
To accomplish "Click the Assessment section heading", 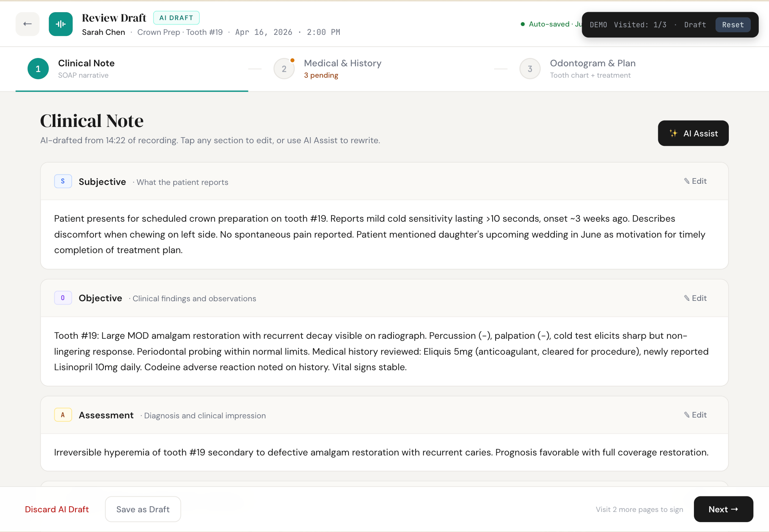I will click(x=106, y=415).
